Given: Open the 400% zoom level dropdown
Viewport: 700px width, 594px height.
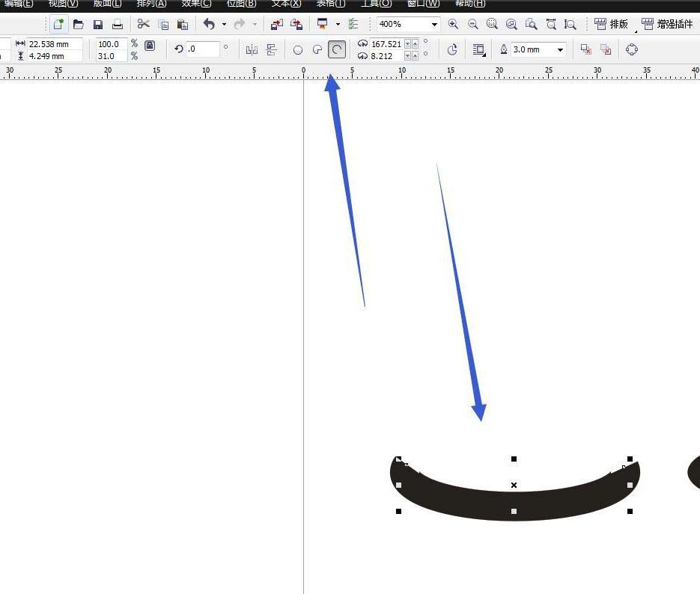Looking at the screenshot, I should [434, 25].
